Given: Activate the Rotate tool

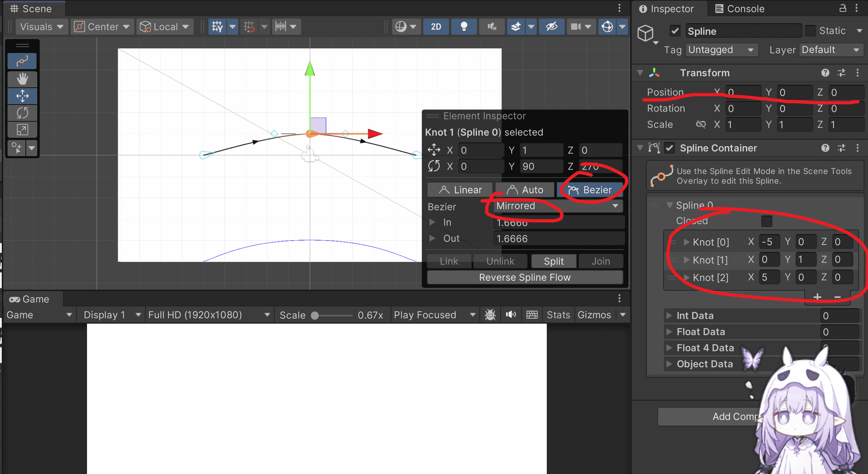Looking at the screenshot, I should pyautogui.click(x=22, y=113).
